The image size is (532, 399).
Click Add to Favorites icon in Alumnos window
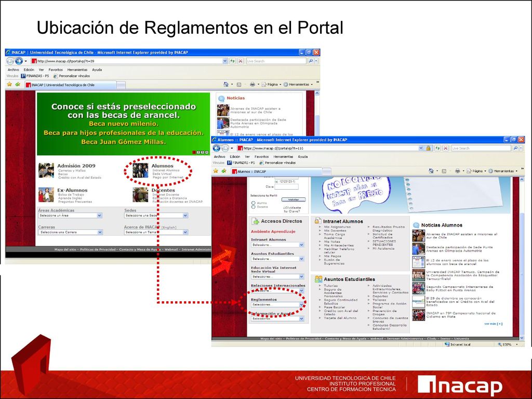point(223,171)
